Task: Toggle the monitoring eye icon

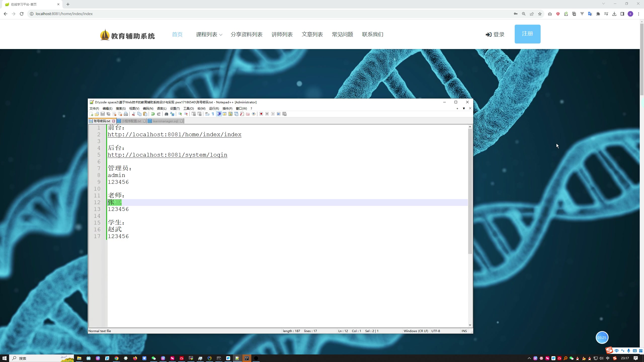Action: (254, 114)
